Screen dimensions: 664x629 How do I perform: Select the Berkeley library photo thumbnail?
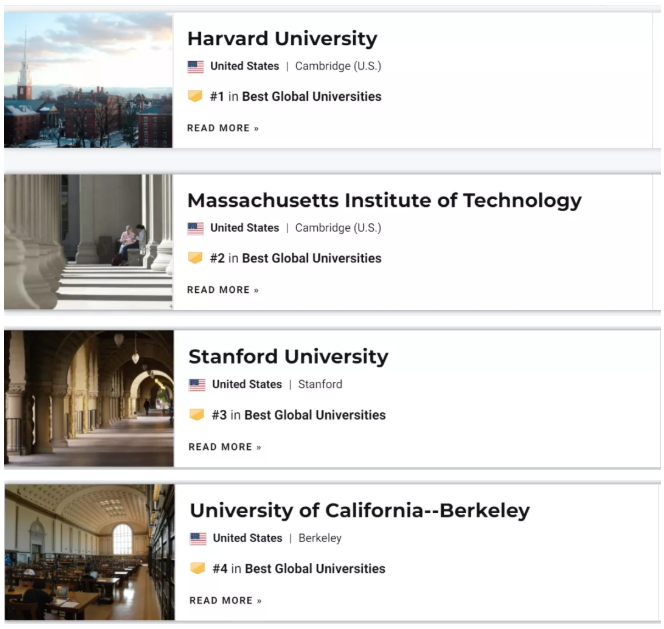[90, 552]
